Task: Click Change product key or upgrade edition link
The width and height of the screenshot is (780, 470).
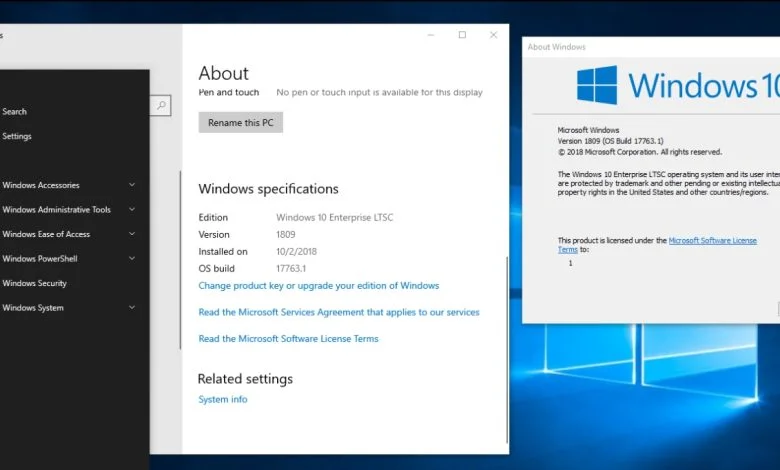Action: coord(318,285)
